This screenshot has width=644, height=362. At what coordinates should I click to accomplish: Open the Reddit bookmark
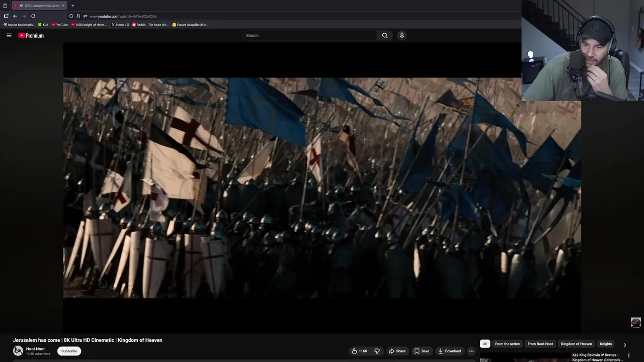150,25
